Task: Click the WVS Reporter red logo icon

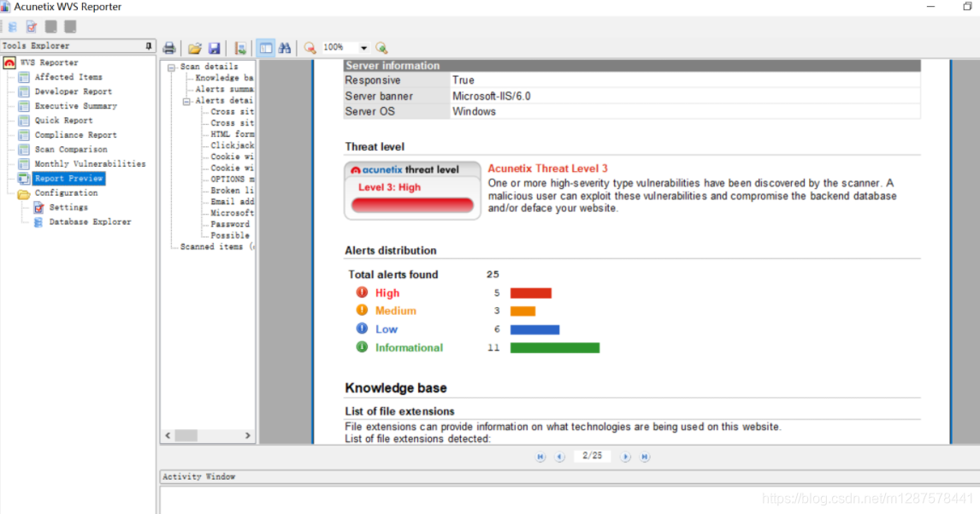Action: 9,62
